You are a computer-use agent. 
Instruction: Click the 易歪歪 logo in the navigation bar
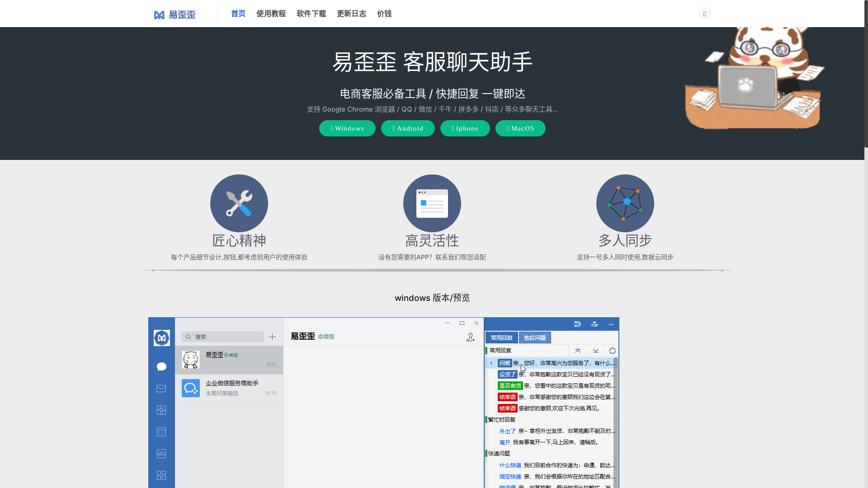pos(175,14)
